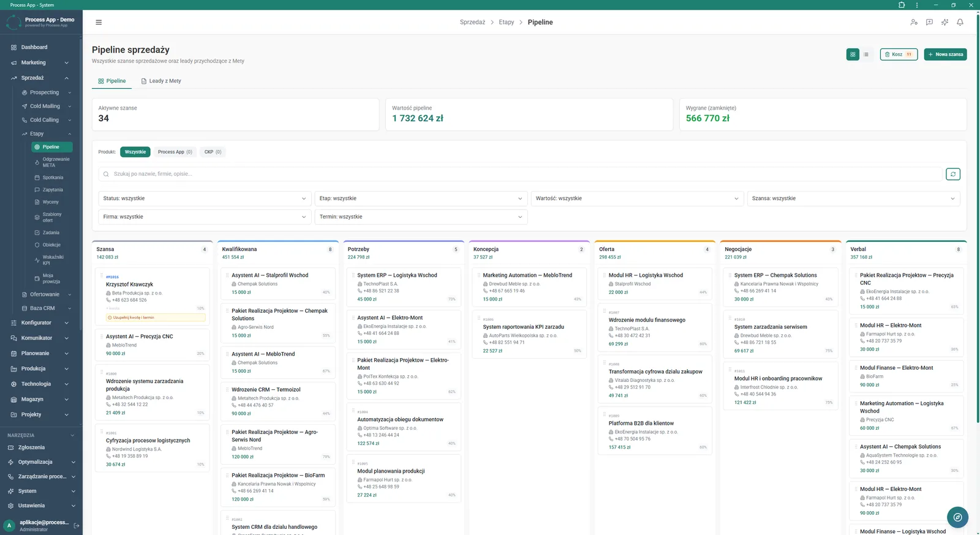The width and height of the screenshot is (980, 535).
Task: Click the Windows title bar menu dots
Action: [917, 5]
